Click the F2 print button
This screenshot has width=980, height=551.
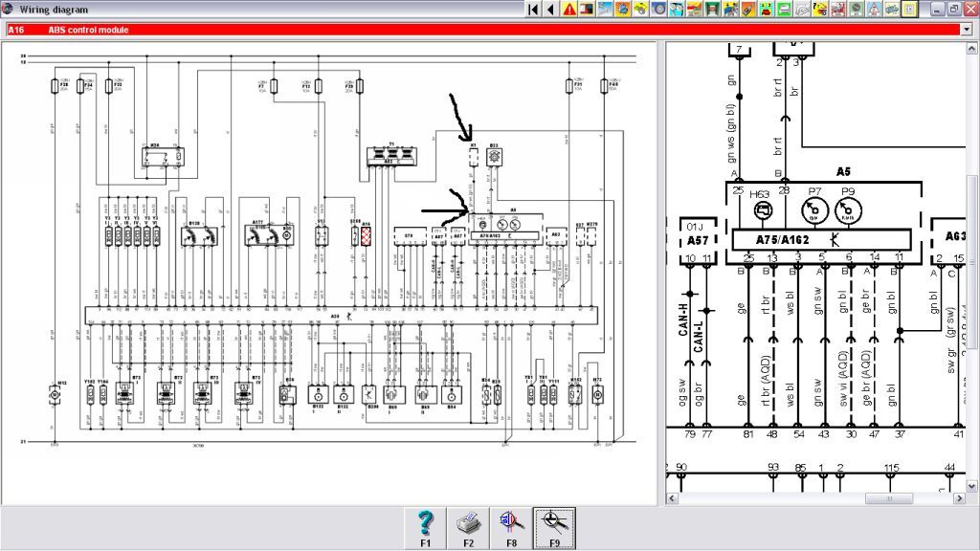pyautogui.click(x=468, y=528)
